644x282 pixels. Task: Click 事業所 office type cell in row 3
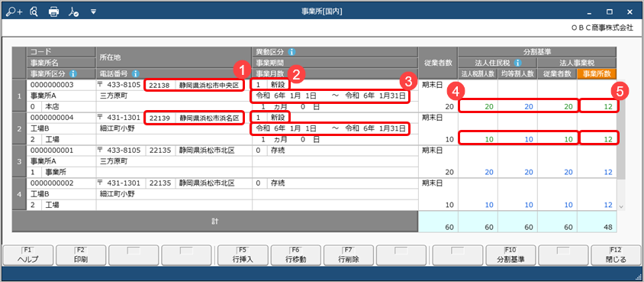[69, 172]
